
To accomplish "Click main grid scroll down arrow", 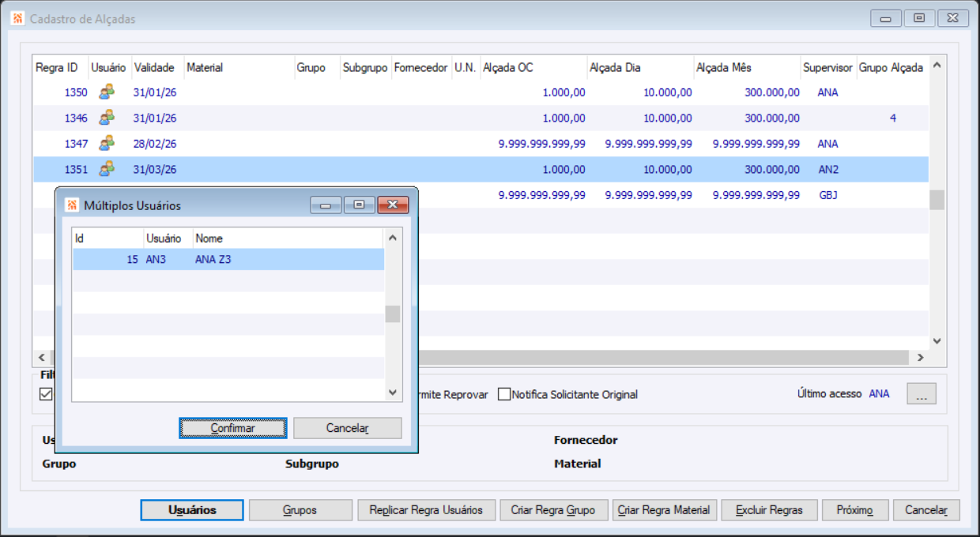I will click(x=937, y=341).
